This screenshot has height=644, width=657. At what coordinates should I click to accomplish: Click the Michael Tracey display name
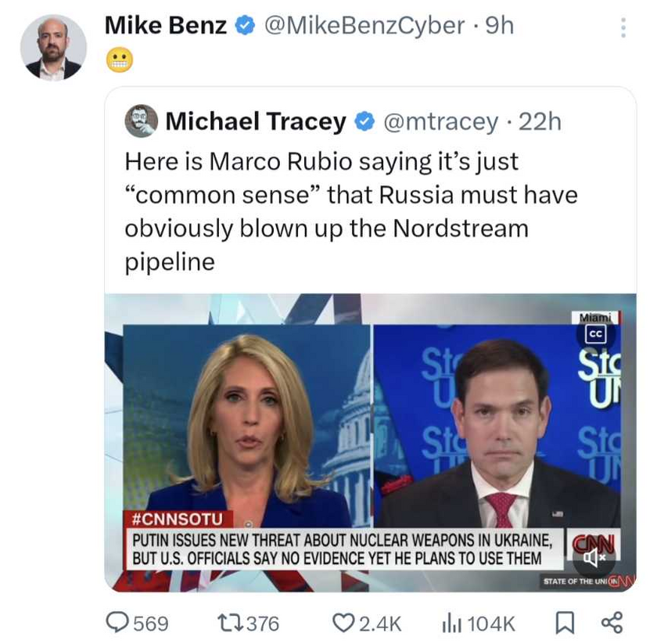click(x=255, y=121)
